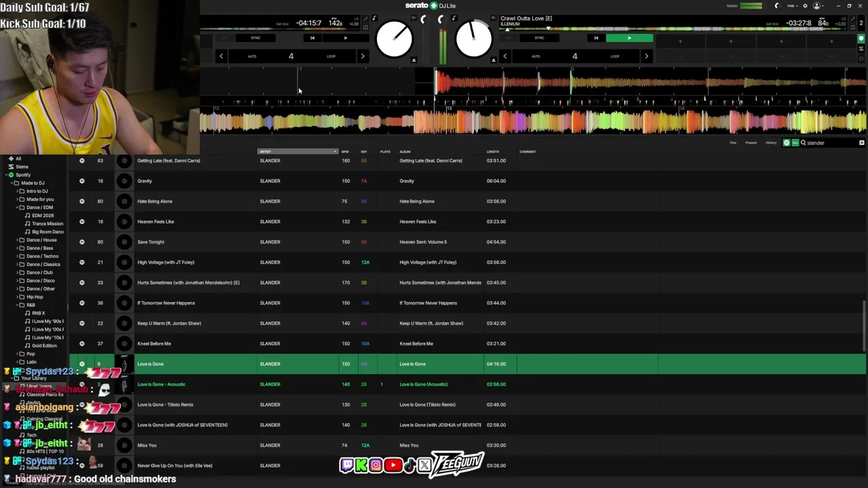Viewport: 868px width, 488px height.
Task: Toggle AUTO loop on left deck
Action: [x=252, y=56]
